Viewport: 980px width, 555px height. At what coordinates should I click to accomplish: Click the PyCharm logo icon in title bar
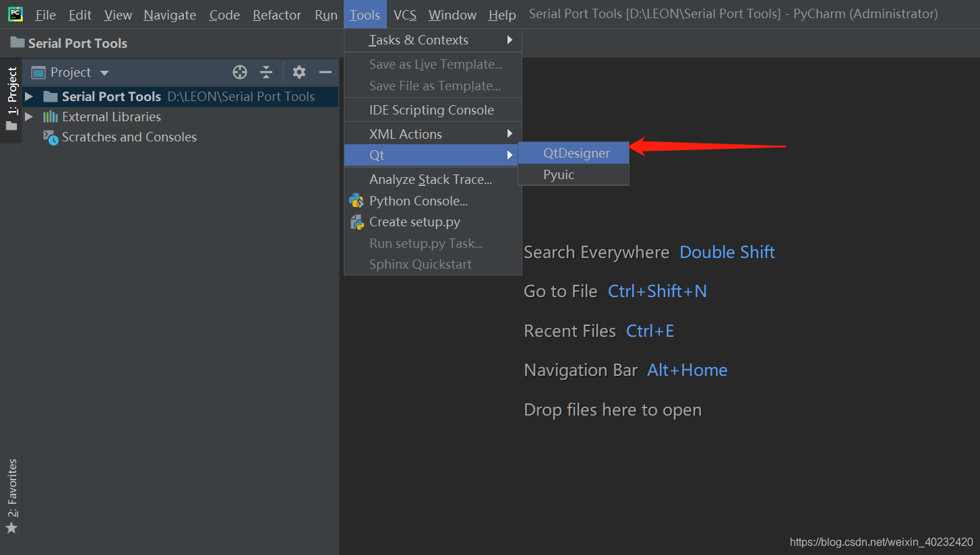tap(16, 13)
